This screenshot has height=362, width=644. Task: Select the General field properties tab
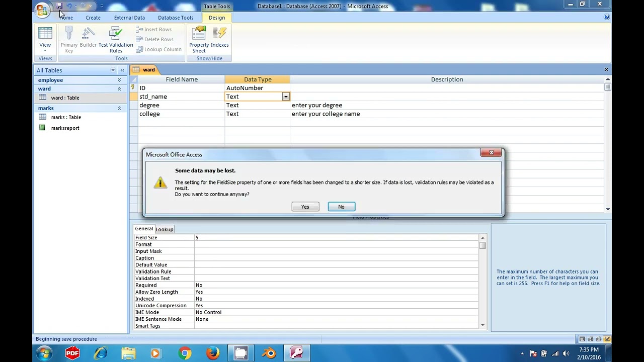pyautogui.click(x=143, y=229)
